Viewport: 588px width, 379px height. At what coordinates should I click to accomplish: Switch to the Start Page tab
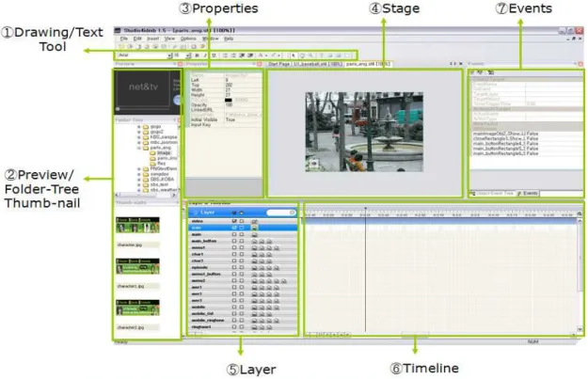(x=279, y=64)
